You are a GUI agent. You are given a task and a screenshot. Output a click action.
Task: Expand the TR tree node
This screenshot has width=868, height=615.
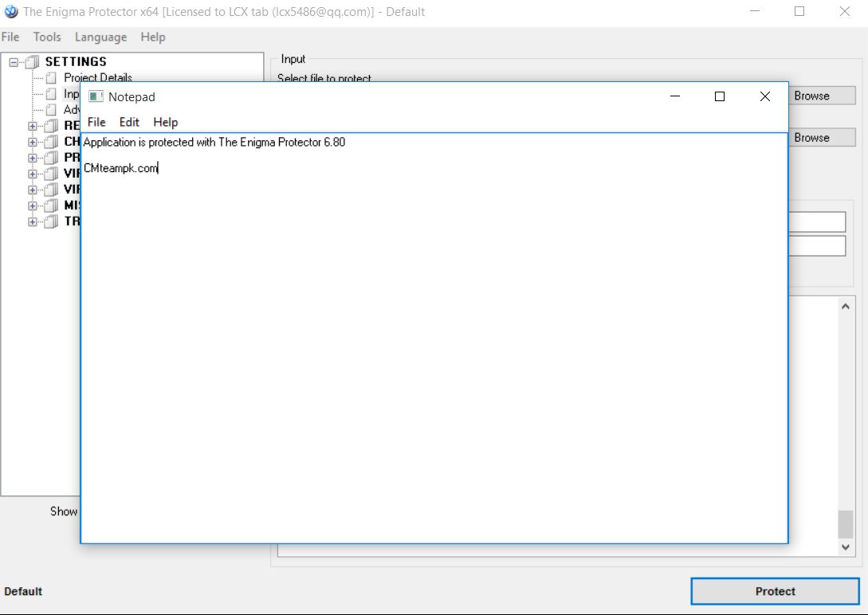point(33,221)
